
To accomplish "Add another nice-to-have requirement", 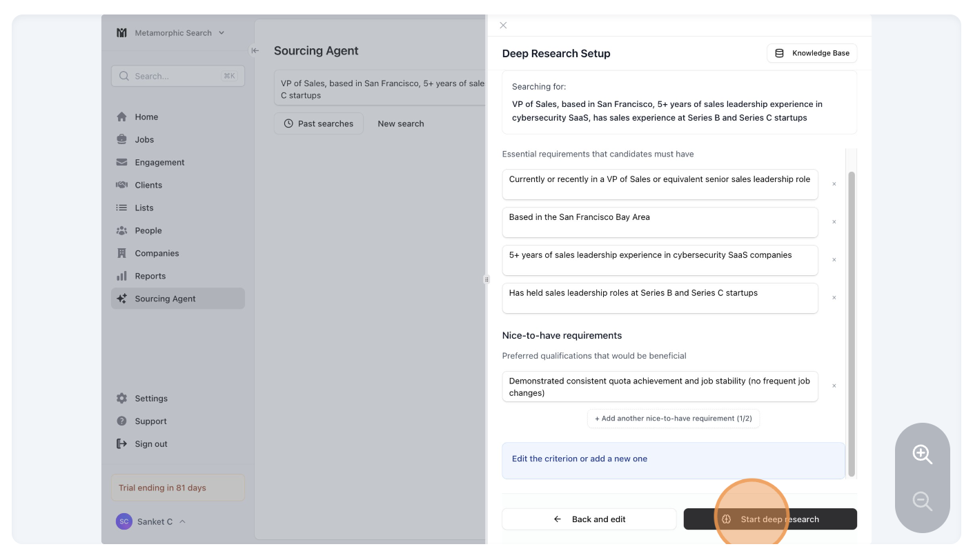I will 674,419.
